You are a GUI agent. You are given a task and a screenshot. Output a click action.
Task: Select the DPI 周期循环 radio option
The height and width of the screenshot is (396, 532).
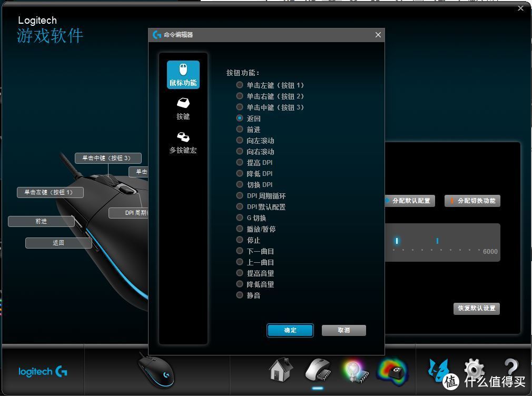[x=240, y=195]
